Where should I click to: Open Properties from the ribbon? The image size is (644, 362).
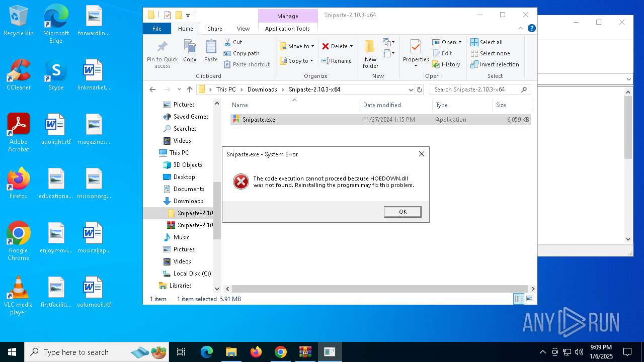[416, 53]
